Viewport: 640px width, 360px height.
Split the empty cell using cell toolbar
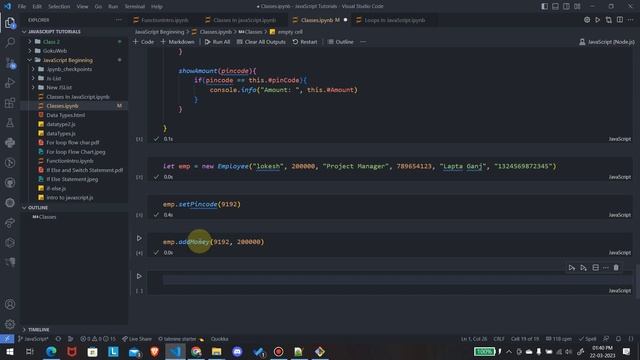(596, 268)
